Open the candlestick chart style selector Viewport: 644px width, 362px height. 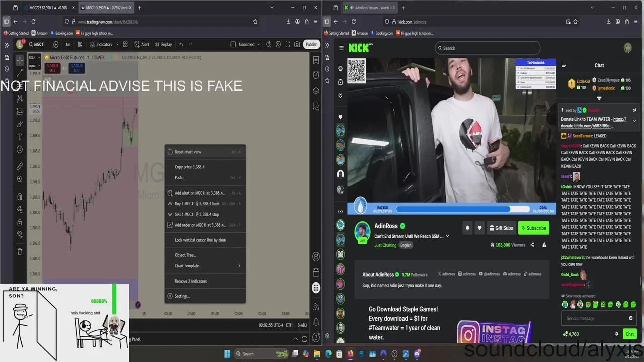point(80,44)
